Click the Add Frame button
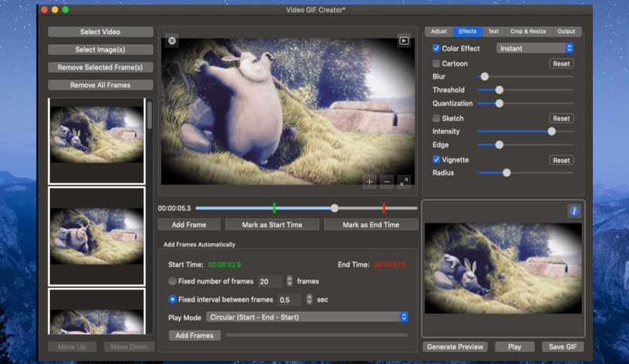The width and height of the screenshot is (629, 364). click(x=189, y=225)
